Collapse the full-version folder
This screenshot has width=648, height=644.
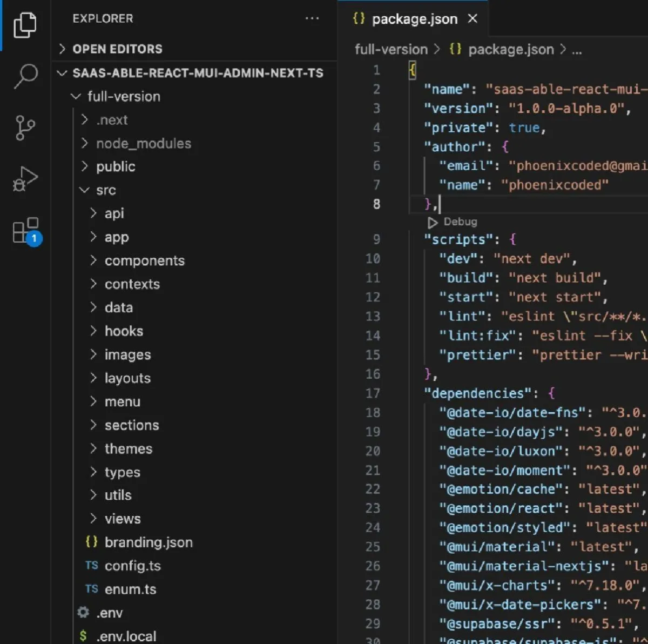pos(124,96)
